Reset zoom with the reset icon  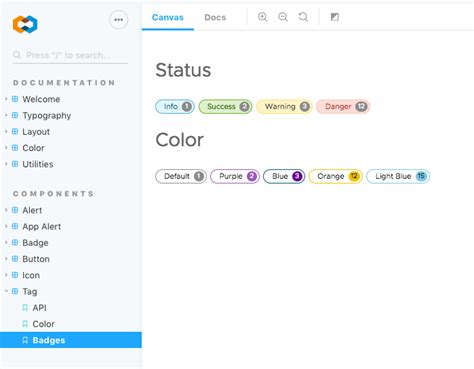click(303, 17)
